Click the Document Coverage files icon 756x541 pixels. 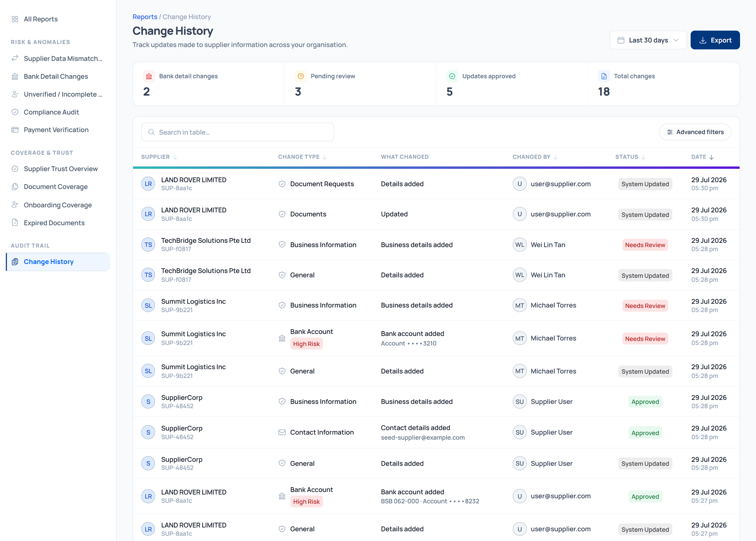pyautogui.click(x=15, y=187)
